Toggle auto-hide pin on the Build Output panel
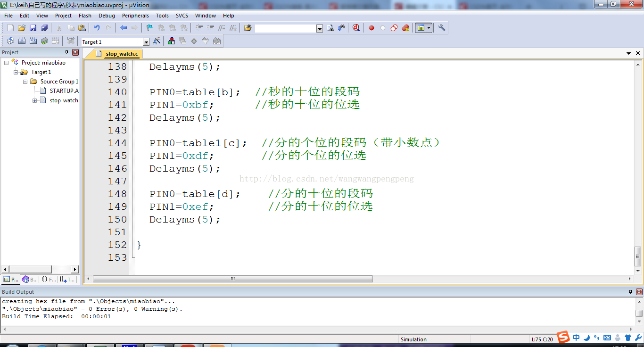This screenshot has width=644, height=347. 631,292
